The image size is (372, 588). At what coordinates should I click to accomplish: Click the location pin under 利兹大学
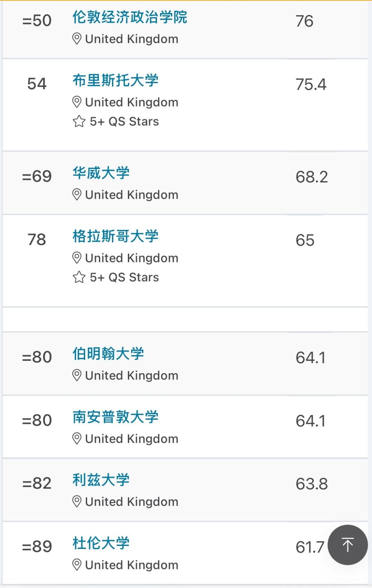[x=77, y=501]
